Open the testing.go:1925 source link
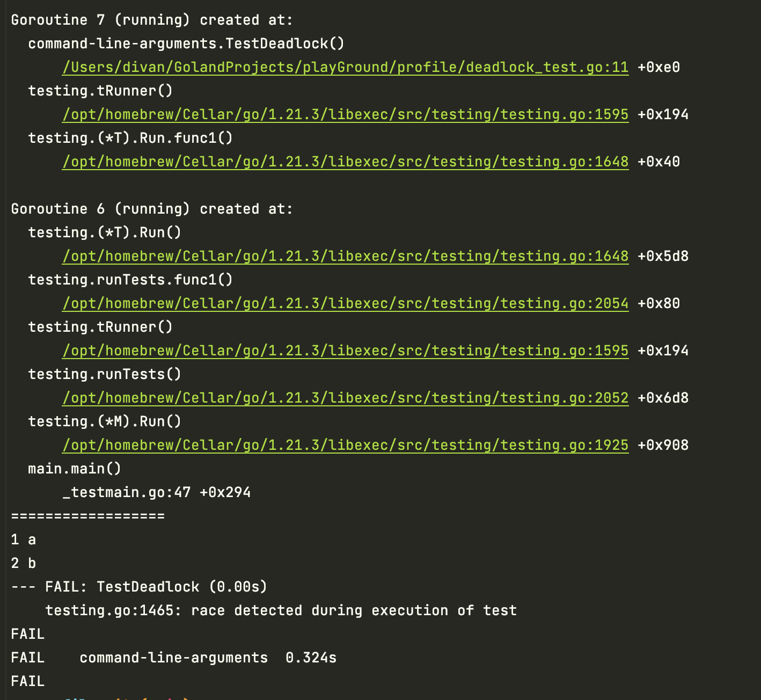This screenshot has height=700, width=761. click(x=345, y=445)
